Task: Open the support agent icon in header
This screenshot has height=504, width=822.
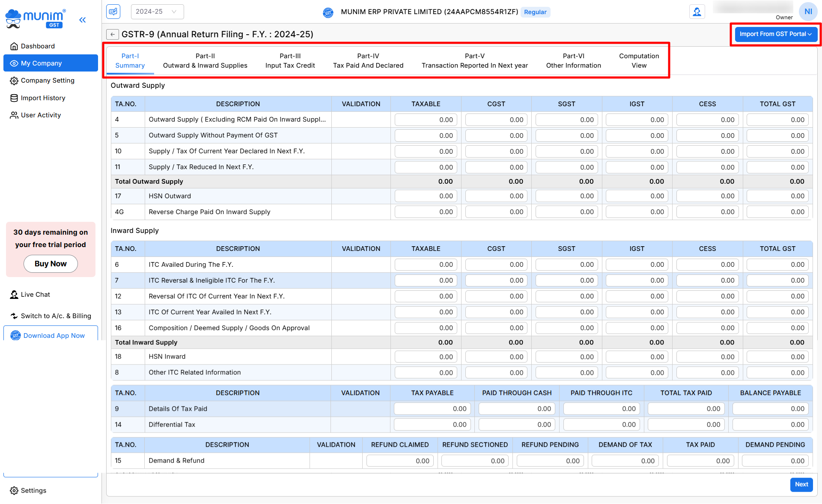Action: point(697,12)
